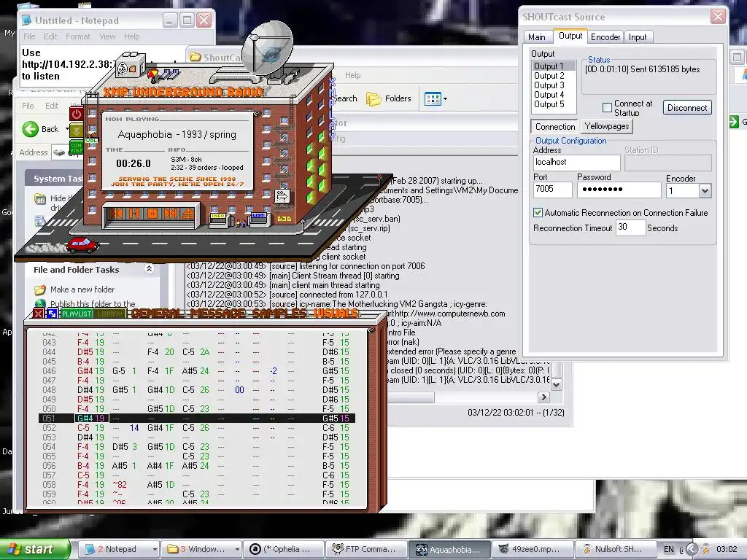Screen dimensions: 747x560
Task: Click the EN language indicator in tray
Action: (669, 549)
